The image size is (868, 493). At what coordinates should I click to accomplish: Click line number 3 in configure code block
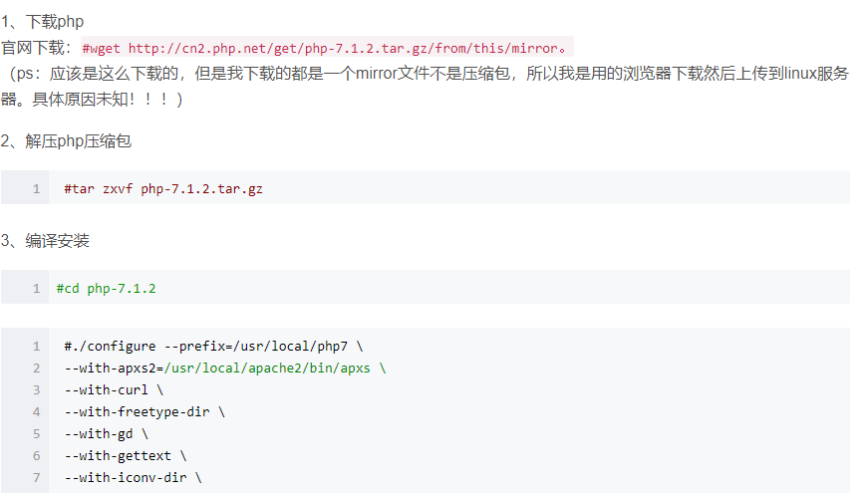click(37, 390)
